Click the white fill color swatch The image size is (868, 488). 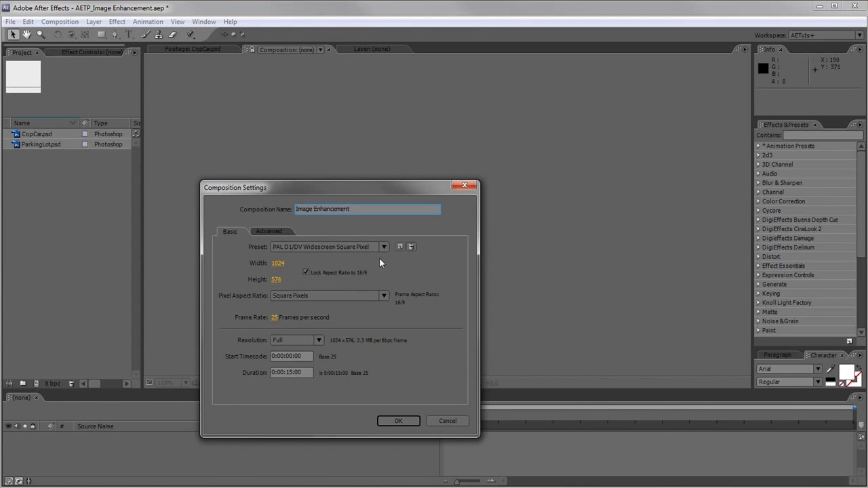[x=847, y=371]
